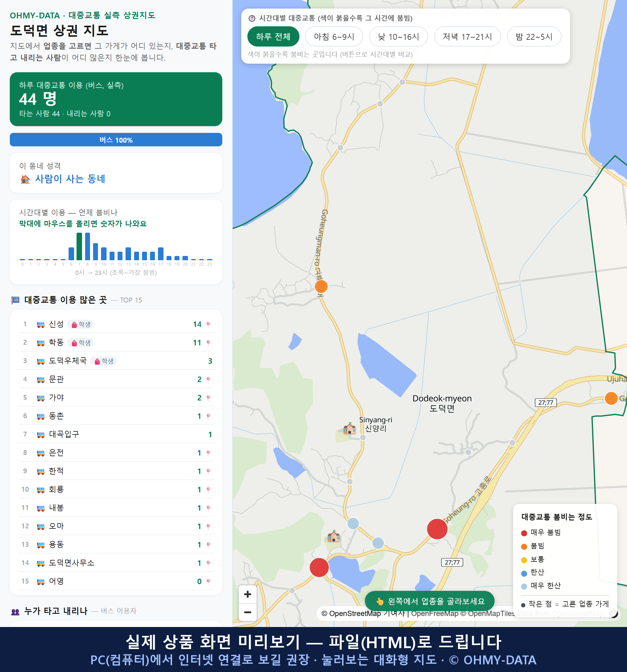Click the 학생 tag on 도덕우체국 row
This screenshot has height=672, width=627.
coord(104,361)
